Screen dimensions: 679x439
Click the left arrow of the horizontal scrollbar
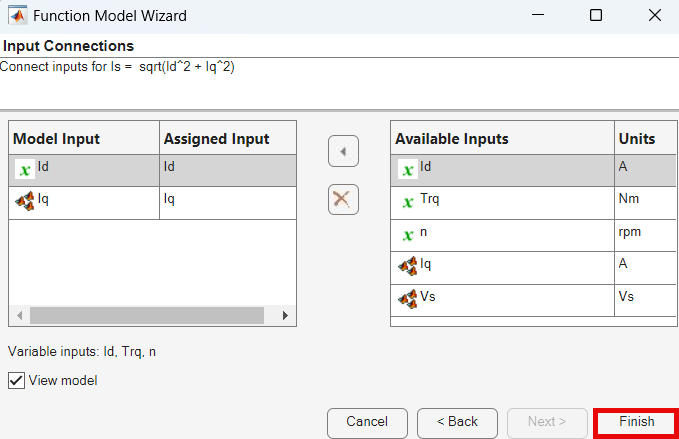pyautogui.click(x=19, y=316)
